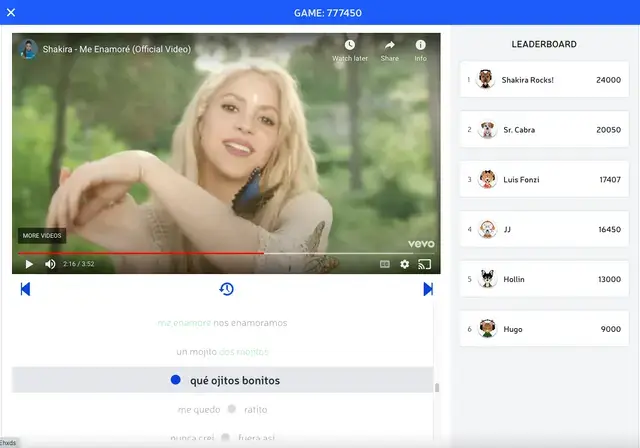Click the video progress bar
Screen dimensions: 640x448
[x=200, y=253]
